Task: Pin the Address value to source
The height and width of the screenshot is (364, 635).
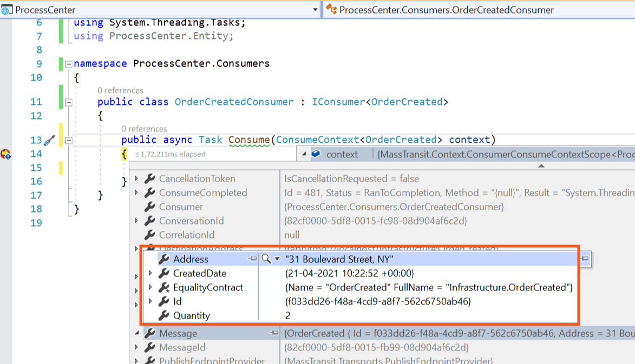Action: point(252,259)
